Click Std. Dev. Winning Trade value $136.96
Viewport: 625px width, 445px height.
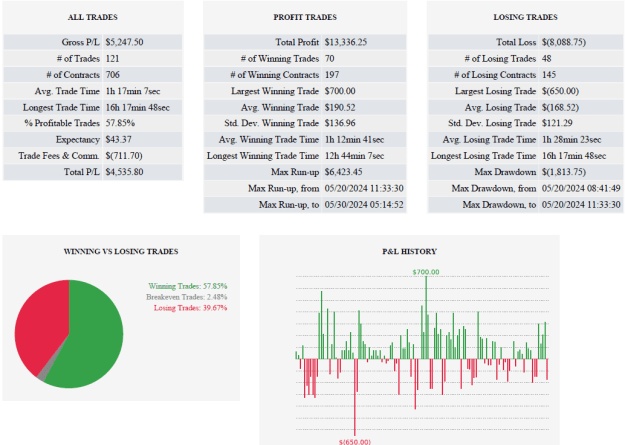point(340,123)
